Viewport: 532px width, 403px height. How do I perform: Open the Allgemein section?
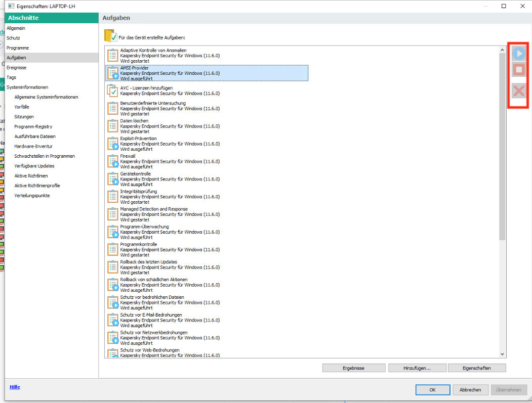point(16,28)
